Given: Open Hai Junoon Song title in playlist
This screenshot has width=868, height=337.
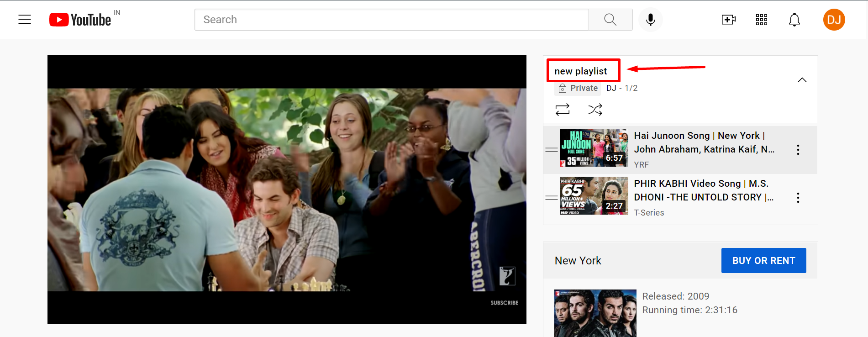Looking at the screenshot, I should [704, 142].
